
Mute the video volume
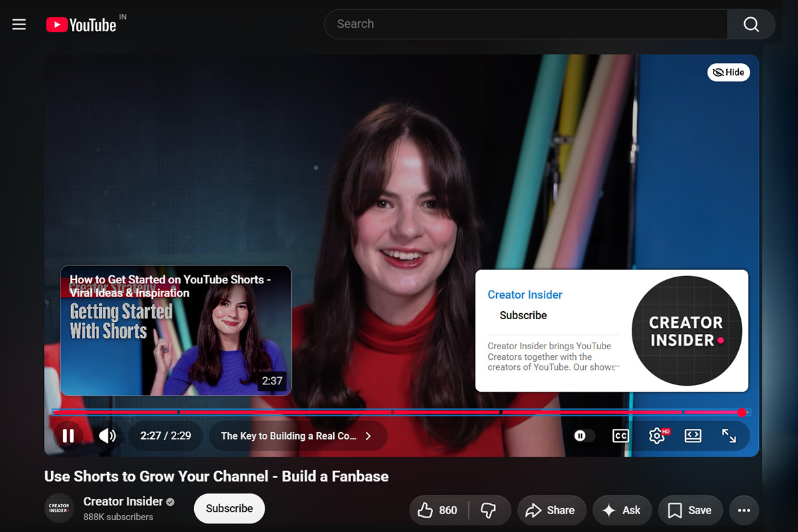[107, 436]
